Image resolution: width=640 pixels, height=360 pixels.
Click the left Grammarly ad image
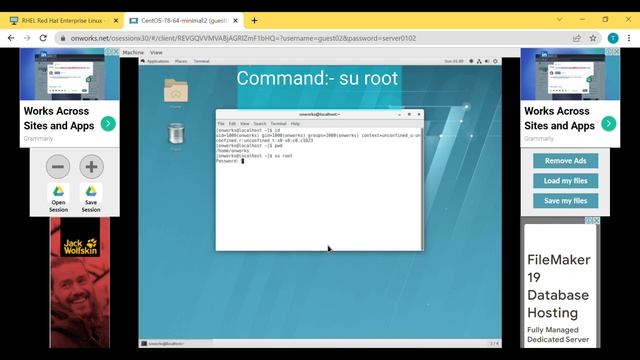click(x=70, y=74)
